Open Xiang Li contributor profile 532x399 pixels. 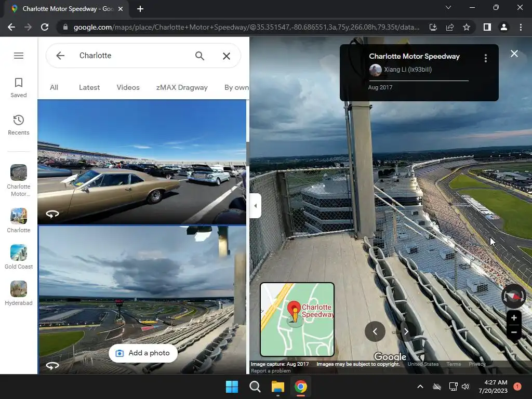pos(401,70)
